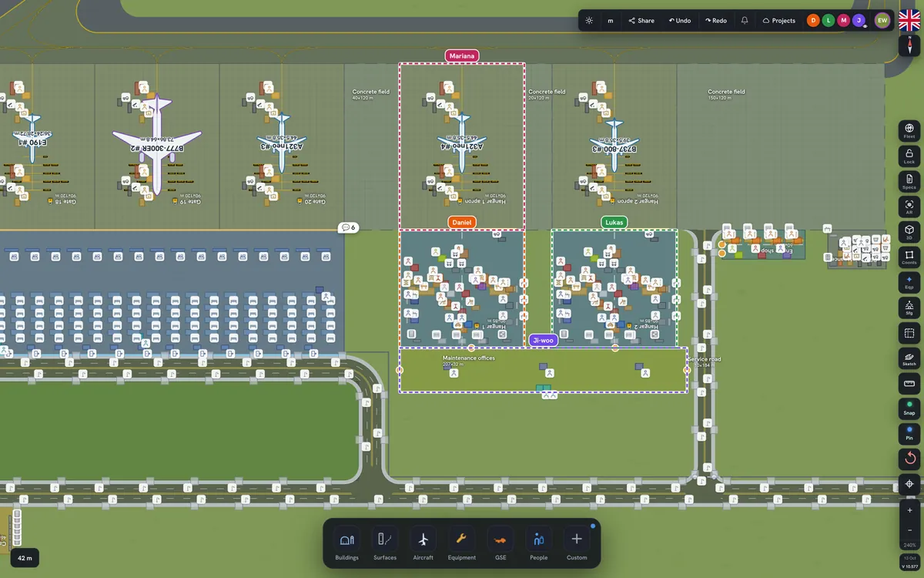Select collaborator D's orange avatar
Image resolution: width=924 pixels, height=578 pixels.
[813, 21]
